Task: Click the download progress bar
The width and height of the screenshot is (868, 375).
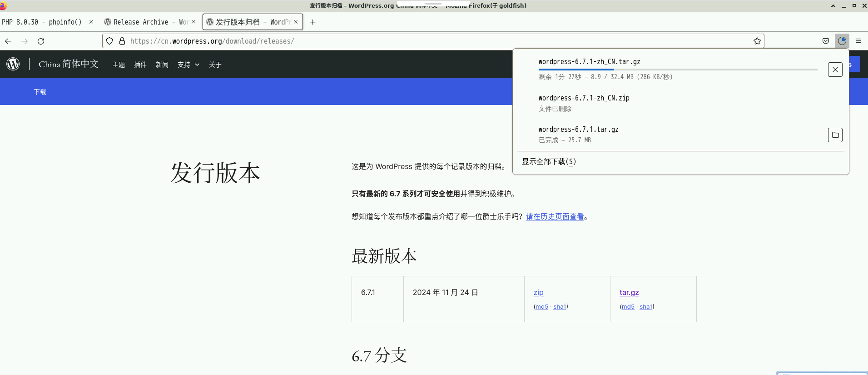Action: (x=678, y=70)
